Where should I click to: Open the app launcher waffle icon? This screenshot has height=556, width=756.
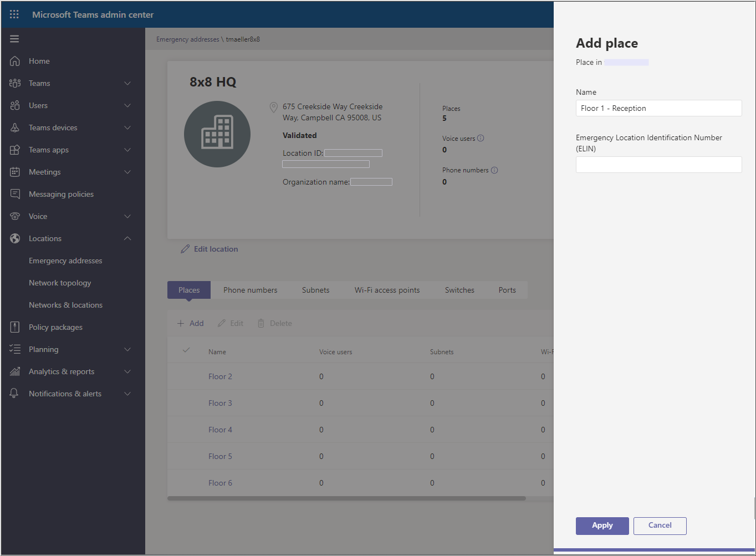point(14,14)
